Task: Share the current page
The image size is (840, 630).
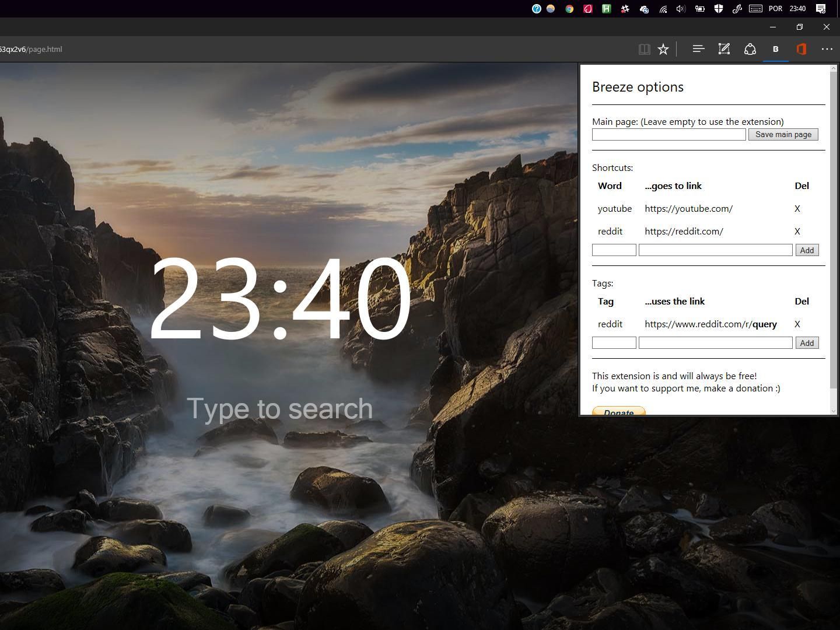Action: point(750,49)
